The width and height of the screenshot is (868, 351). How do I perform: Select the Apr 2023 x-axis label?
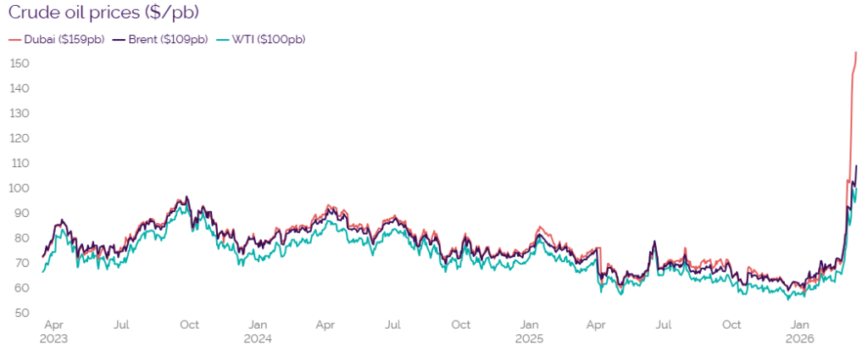tap(53, 331)
